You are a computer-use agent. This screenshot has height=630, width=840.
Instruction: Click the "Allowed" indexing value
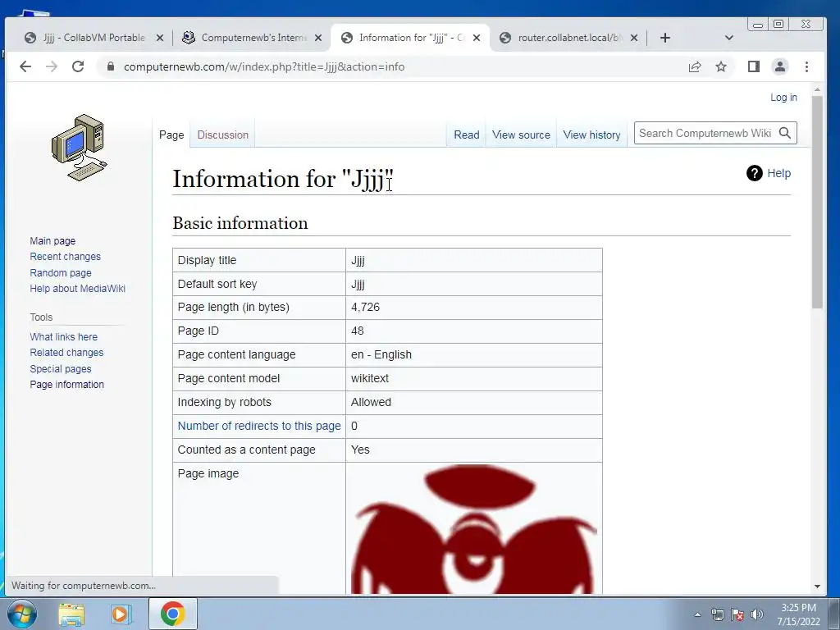click(x=371, y=402)
